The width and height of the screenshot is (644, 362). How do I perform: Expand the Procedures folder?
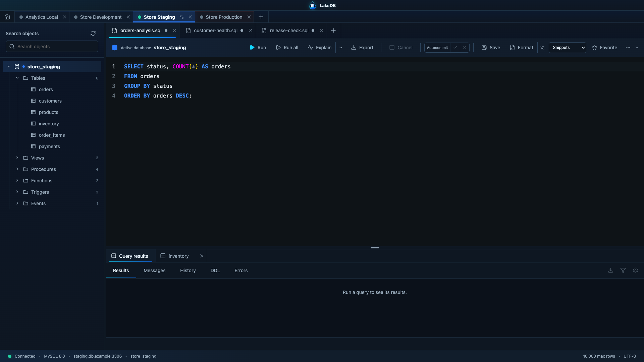[x=17, y=169]
